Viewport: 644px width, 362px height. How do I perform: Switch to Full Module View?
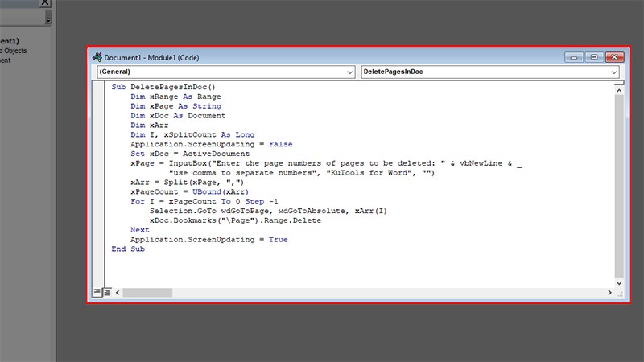107,292
